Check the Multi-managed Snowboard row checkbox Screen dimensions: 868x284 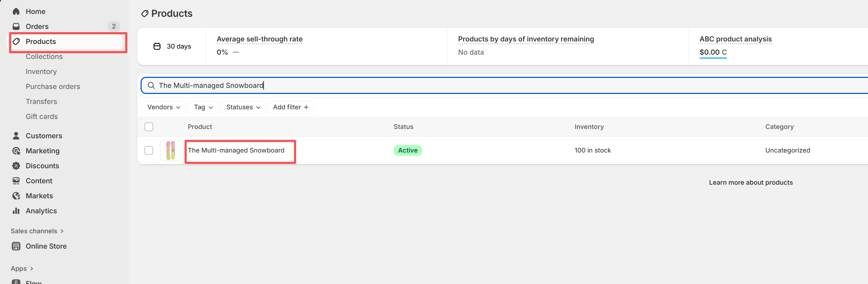[149, 150]
